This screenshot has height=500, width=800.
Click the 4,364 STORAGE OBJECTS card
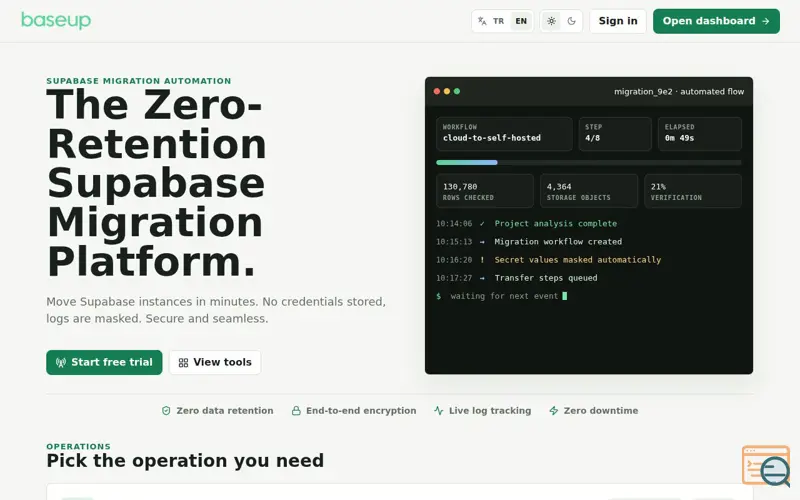(589, 191)
